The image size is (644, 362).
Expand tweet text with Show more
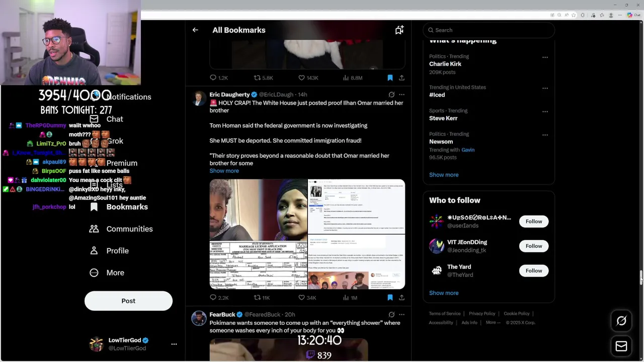[x=224, y=171]
